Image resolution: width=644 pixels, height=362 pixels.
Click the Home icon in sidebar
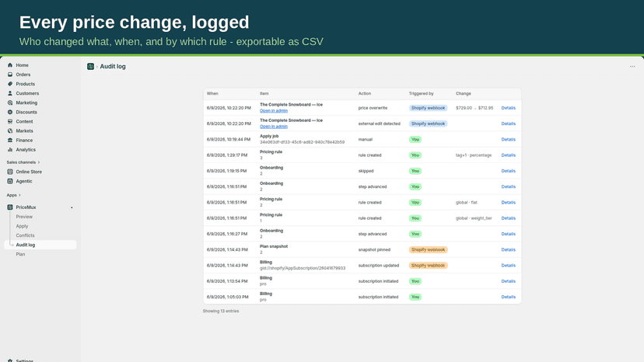pos(10,64)
